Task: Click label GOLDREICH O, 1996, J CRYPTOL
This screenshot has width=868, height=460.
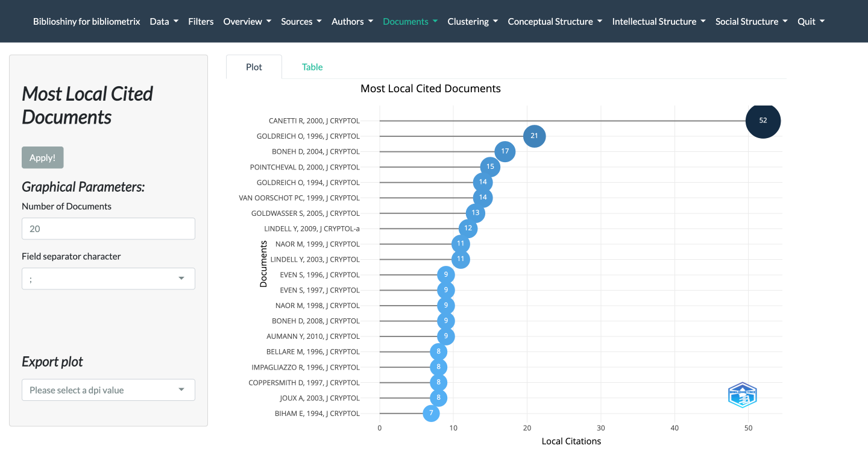Action: (x=308, y=136)
